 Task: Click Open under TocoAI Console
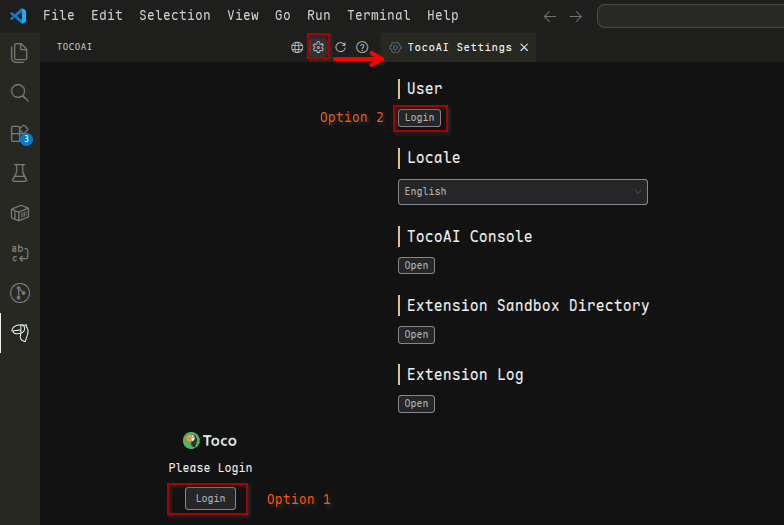tap(416, 266)
